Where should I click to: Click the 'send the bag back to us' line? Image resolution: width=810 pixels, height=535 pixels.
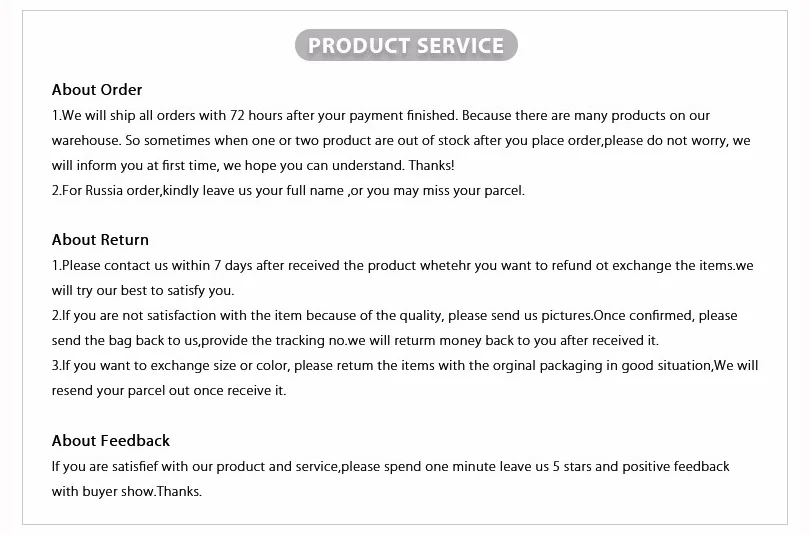(x=355, y=340)
